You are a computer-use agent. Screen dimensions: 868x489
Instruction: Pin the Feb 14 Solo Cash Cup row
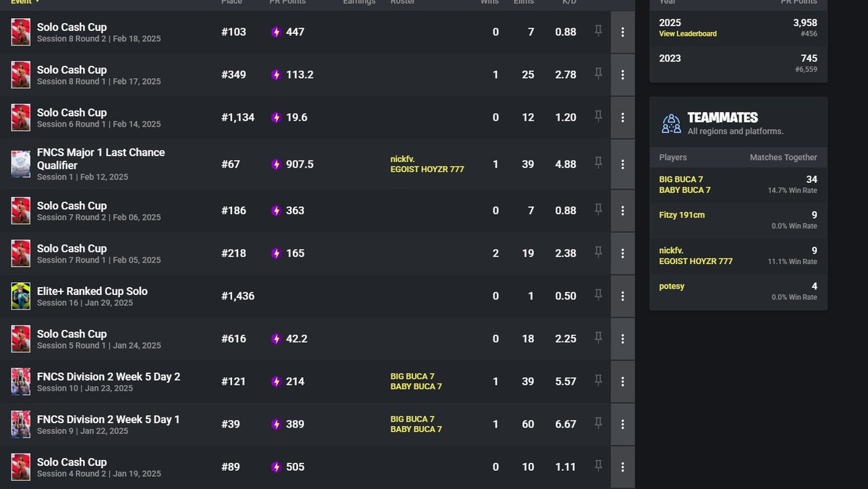pyautogui.click(x=598, y=116)
